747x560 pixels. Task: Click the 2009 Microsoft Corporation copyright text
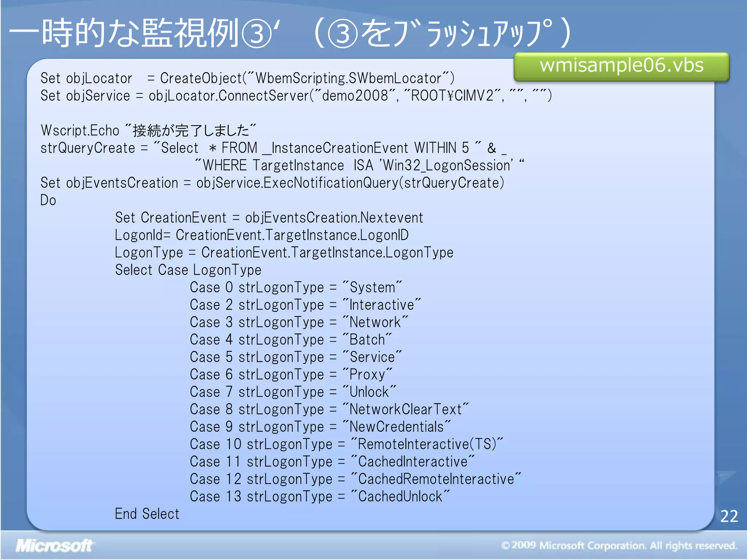pyautogui.click(x=619, y=545)
